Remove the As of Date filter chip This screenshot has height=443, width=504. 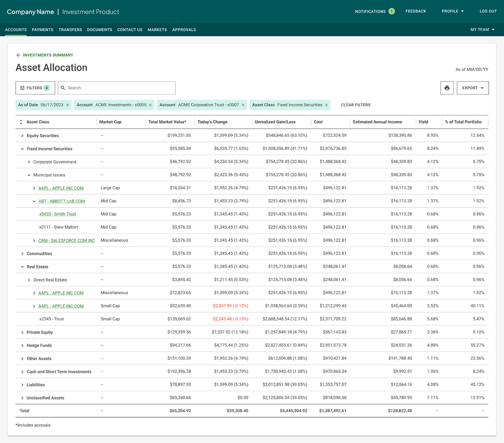pyautogui.click(x=68, y=105)
